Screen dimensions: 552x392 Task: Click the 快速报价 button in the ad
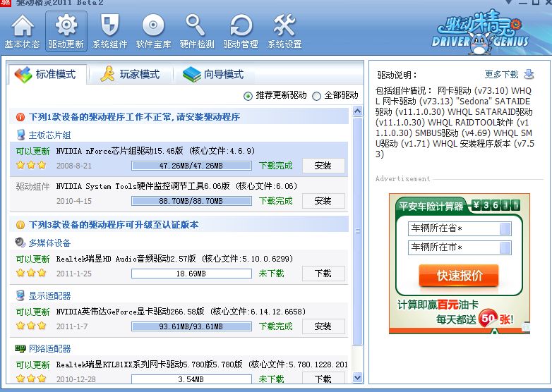pyautogui.click(x=459, y=275)
